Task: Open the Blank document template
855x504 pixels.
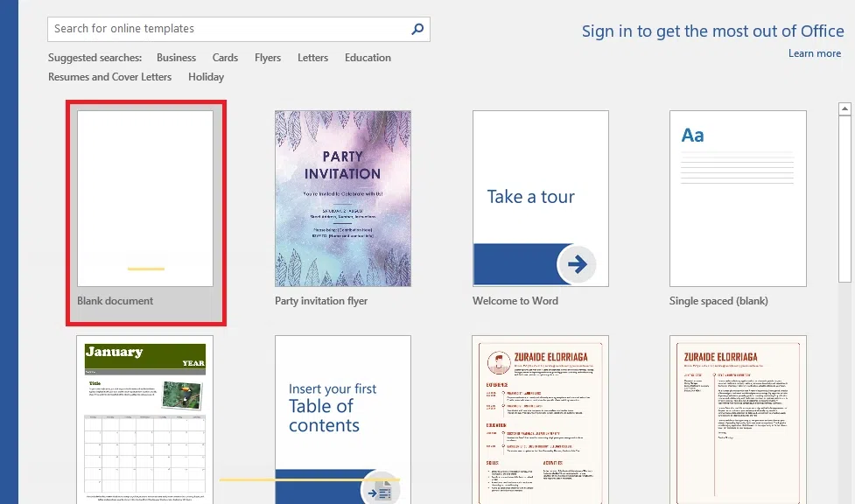Action: [144, 198]
